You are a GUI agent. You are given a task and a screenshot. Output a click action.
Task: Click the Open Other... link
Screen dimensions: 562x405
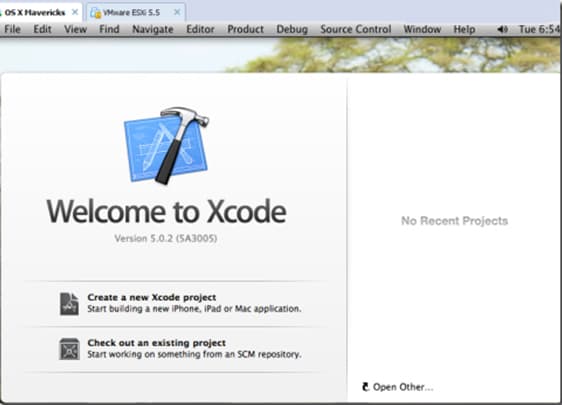coord(403,387)
